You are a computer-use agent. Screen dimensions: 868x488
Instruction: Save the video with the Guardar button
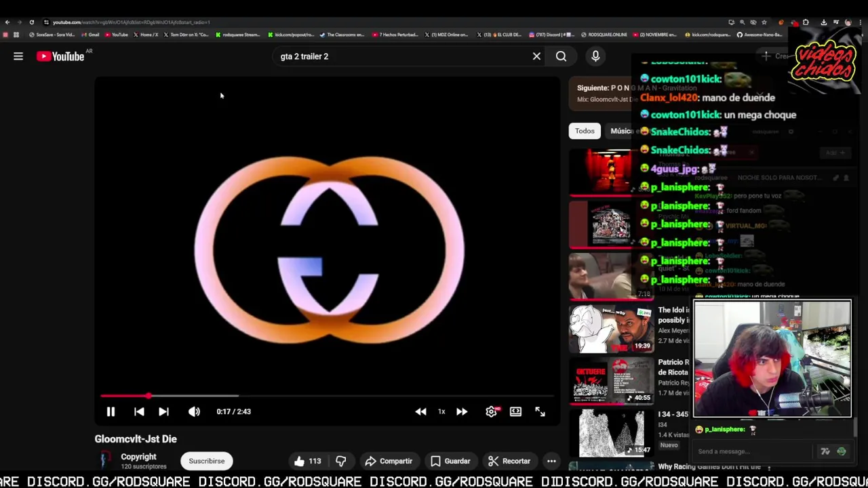tap(450, 461)
